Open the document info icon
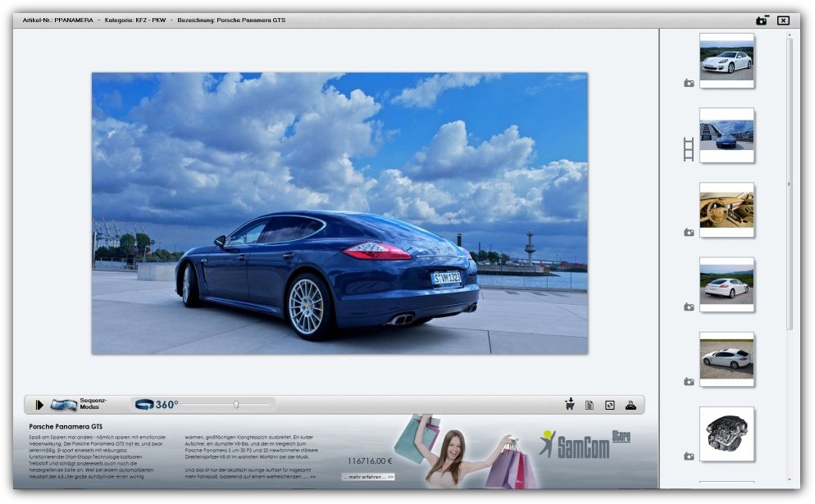Viewport: 815px width, 504px height. (590, 405)
